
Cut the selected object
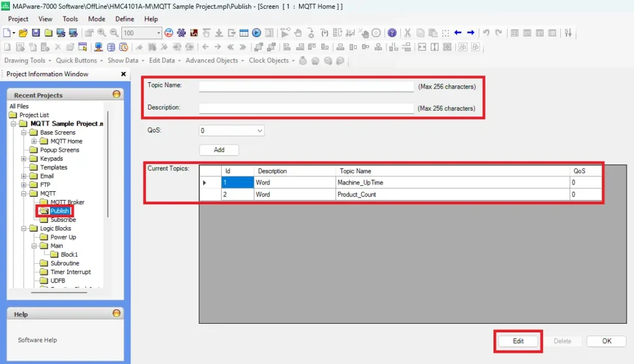pos(408,33)
